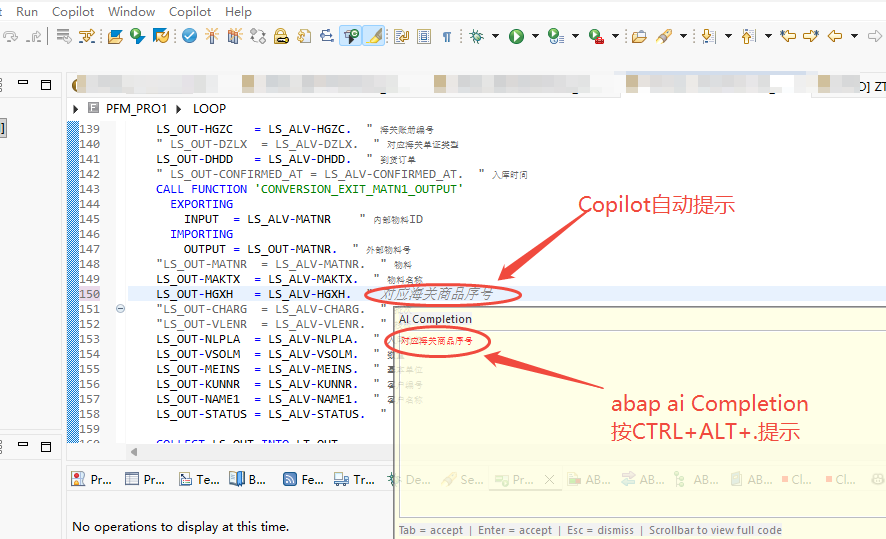Expand the External Tools dropdown arrow
Screen dimensions: 886x539
(x=615, y=37)
